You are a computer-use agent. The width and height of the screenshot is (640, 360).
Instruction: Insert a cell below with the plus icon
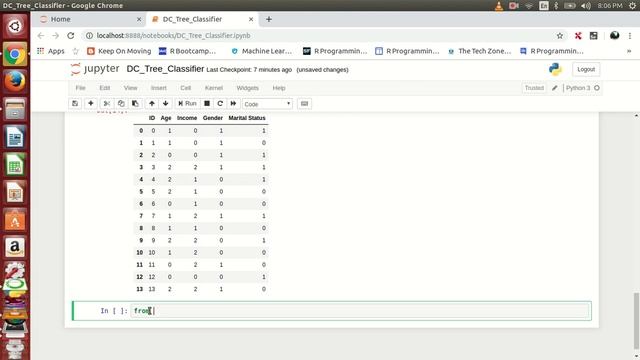click(91, 104)
